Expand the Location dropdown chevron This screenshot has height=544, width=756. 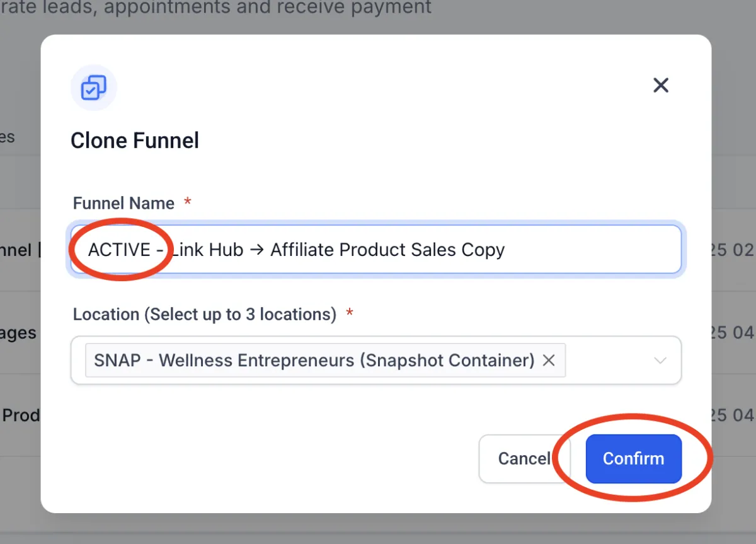click(x=660, y=361)
